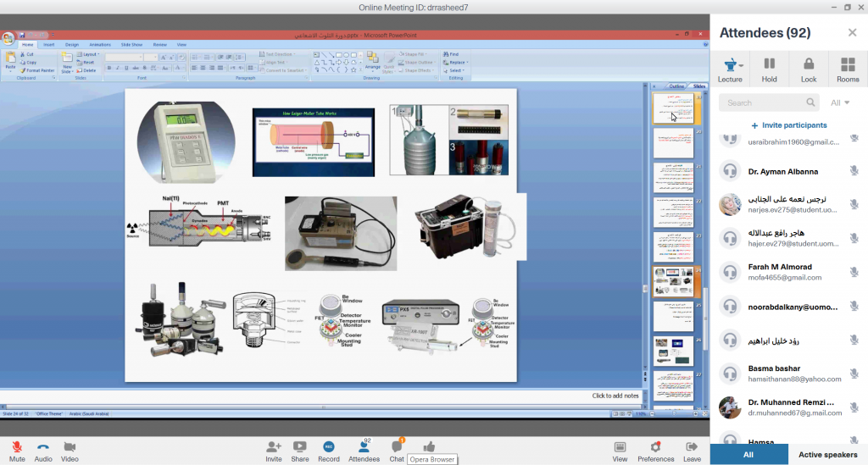
Task: Click the Invite person icon
Action: [273, 446]
